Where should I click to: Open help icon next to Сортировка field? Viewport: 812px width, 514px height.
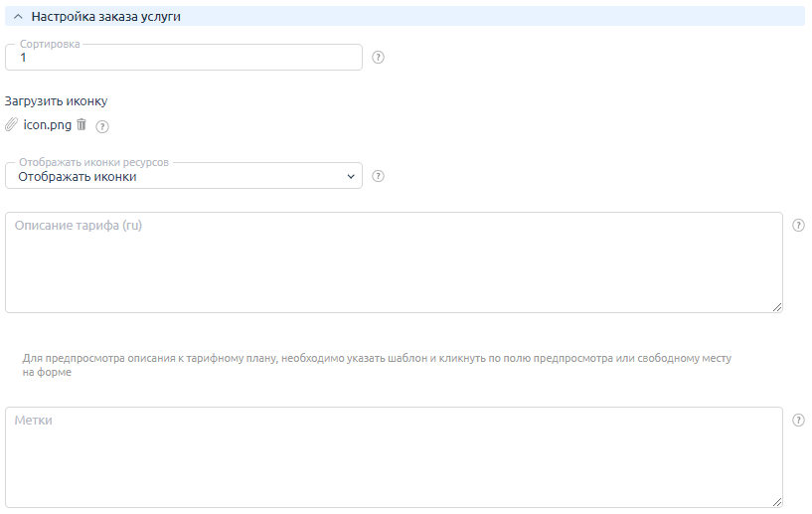click(x=378, y=58)
